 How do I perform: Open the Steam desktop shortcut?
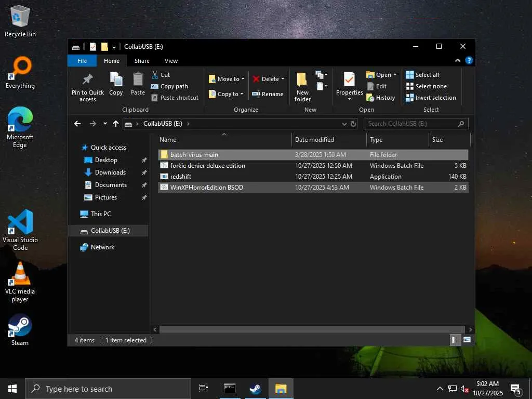pyautogui.click(x=20, y=329)
